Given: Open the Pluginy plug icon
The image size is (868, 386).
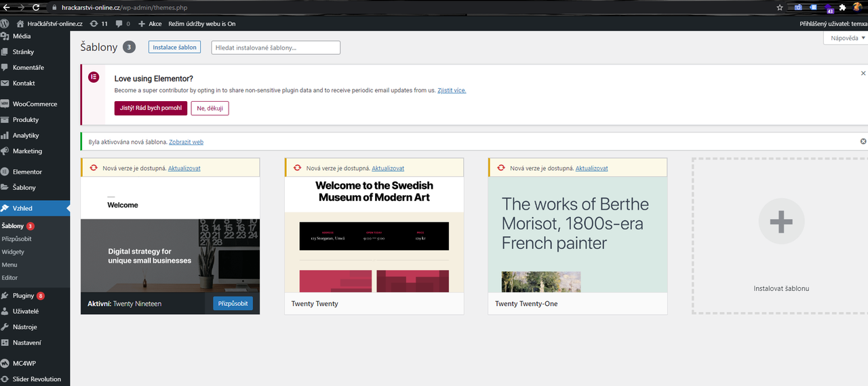Looking at the screenshot, I should pos(5,296).
